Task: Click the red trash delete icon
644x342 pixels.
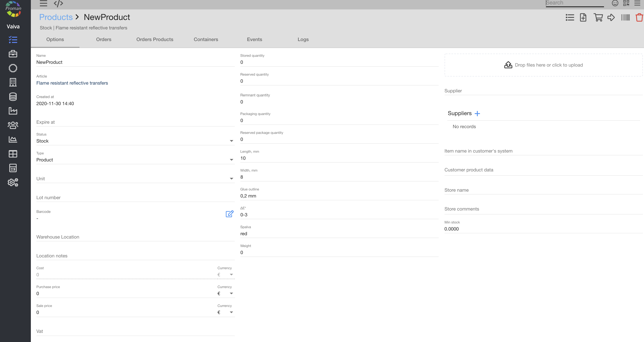Action: pyautogui.click(x=639, y=17)
